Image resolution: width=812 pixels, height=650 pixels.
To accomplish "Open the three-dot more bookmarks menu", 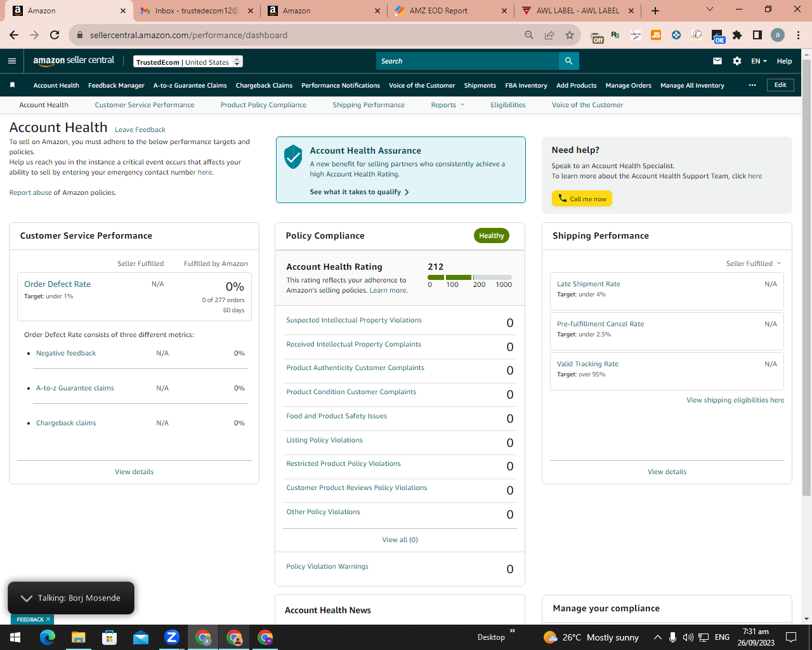I will coord(752,85).
